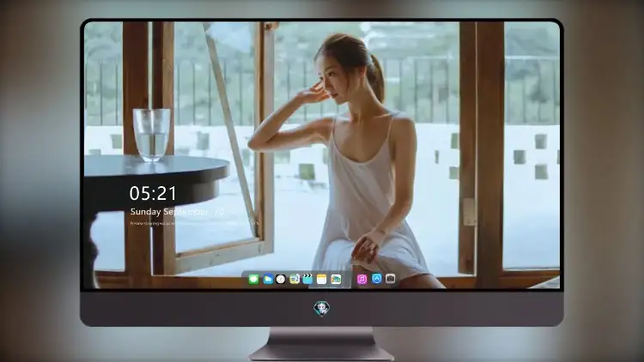The width and height of the screenshot is (644, 362).
Task: Click the Sunday September date text
Action: [x=177, y=212]
